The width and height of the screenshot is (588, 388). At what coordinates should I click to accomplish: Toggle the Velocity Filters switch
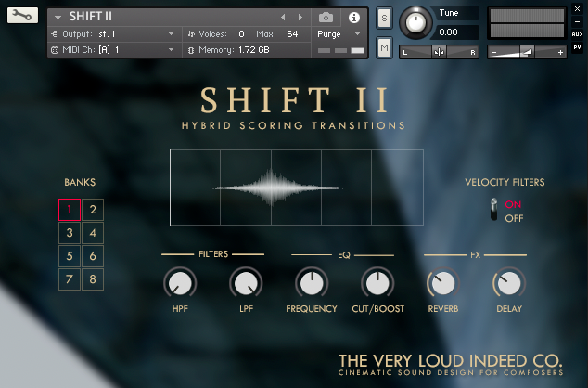[495, 211]
